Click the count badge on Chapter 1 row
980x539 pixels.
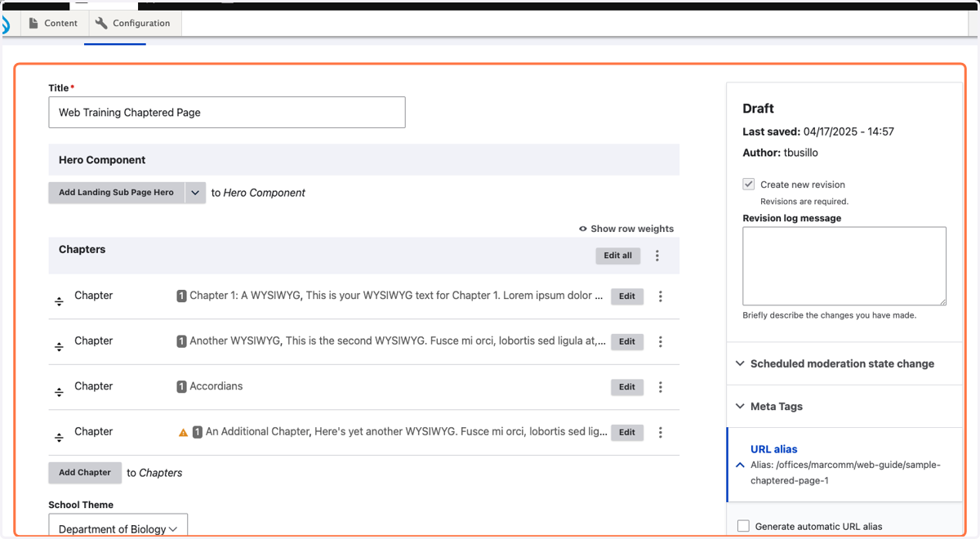pos(181,296)
